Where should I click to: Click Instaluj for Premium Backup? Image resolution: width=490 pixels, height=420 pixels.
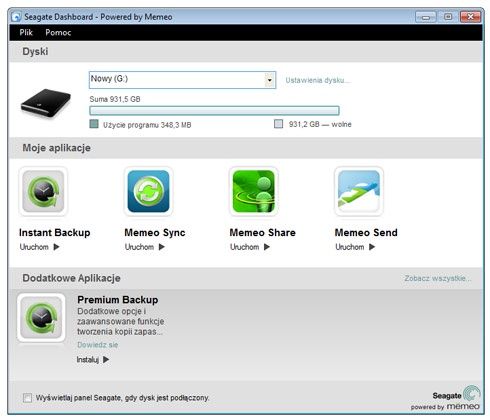(x=88, y=360)
